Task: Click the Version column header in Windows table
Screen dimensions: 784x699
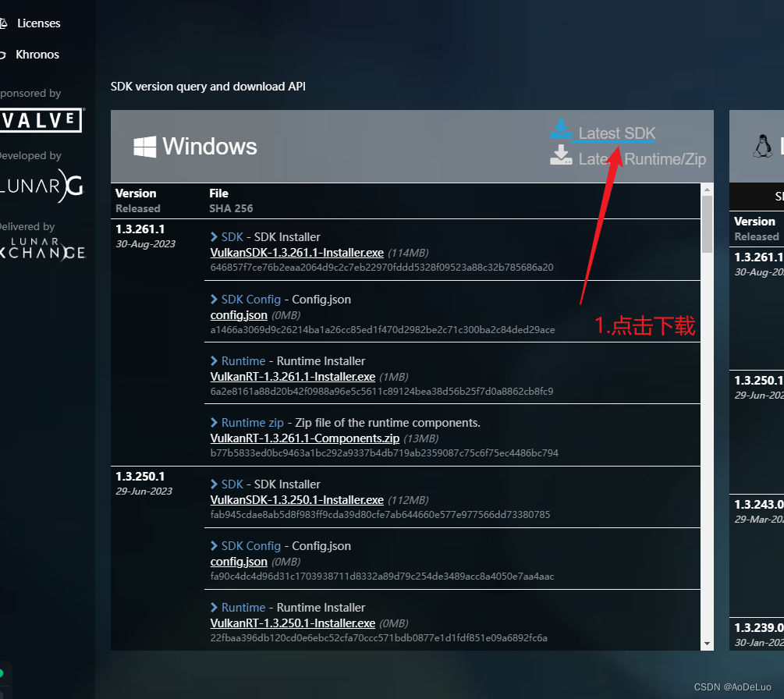Action: coord(136,193)
